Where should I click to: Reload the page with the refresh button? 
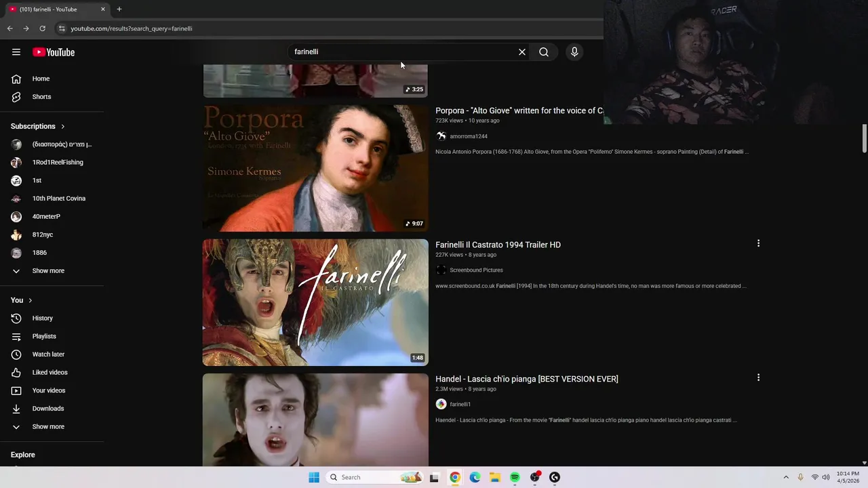[x=42, y=28]
